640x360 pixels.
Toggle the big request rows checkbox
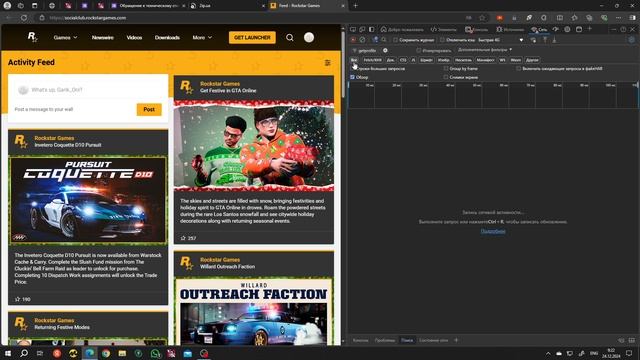(353, 69)
